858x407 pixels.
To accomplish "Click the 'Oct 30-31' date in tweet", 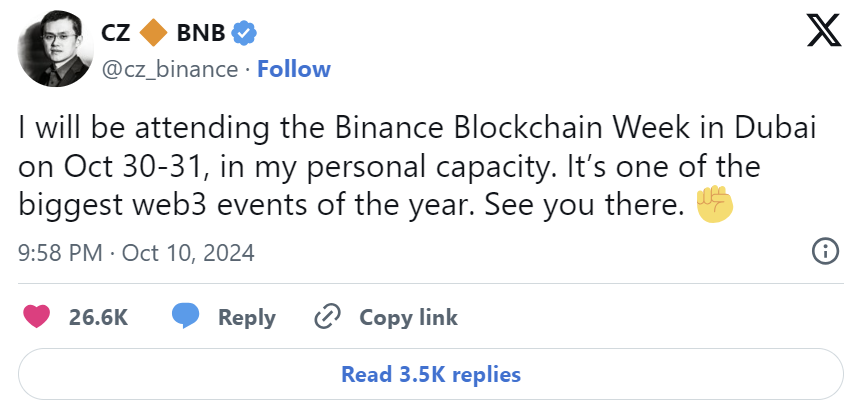I will [121, 166].
